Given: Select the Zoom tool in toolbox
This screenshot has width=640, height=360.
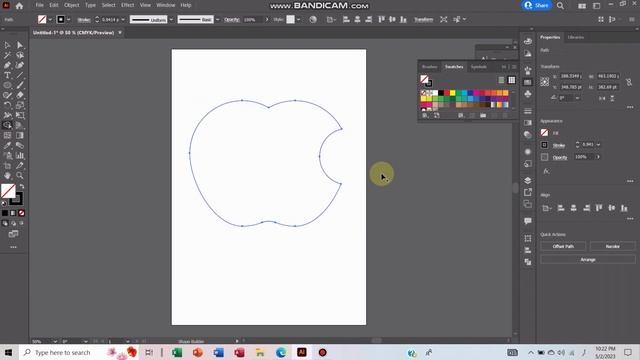Looking at the screenshot, I should (x=20, y=176).
